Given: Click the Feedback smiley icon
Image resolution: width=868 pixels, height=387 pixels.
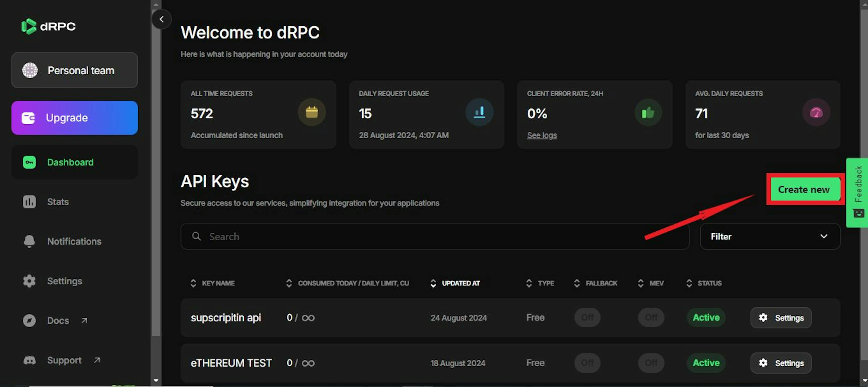Looking at the screenshot, I should [x=859, y=213].
